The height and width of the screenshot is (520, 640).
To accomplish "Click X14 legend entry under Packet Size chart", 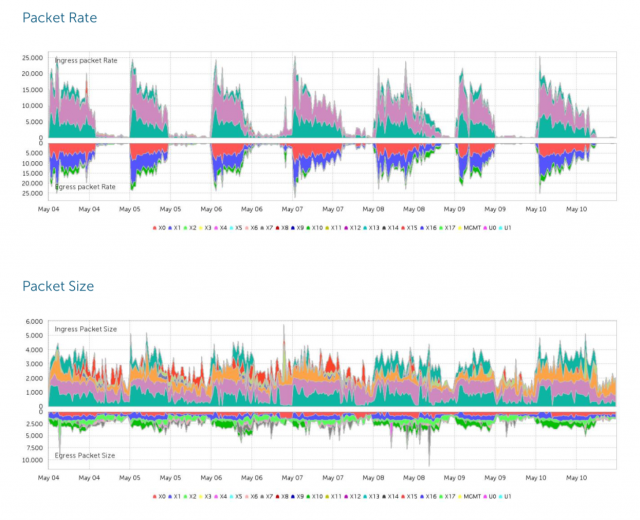I will click(x=390, y=496).
